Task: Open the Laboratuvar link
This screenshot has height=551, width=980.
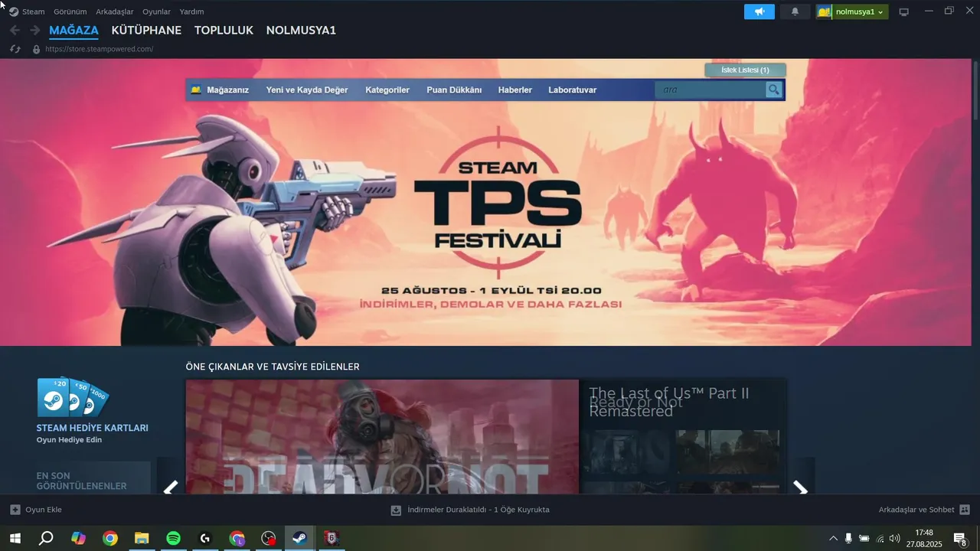Action: point(573,90)
